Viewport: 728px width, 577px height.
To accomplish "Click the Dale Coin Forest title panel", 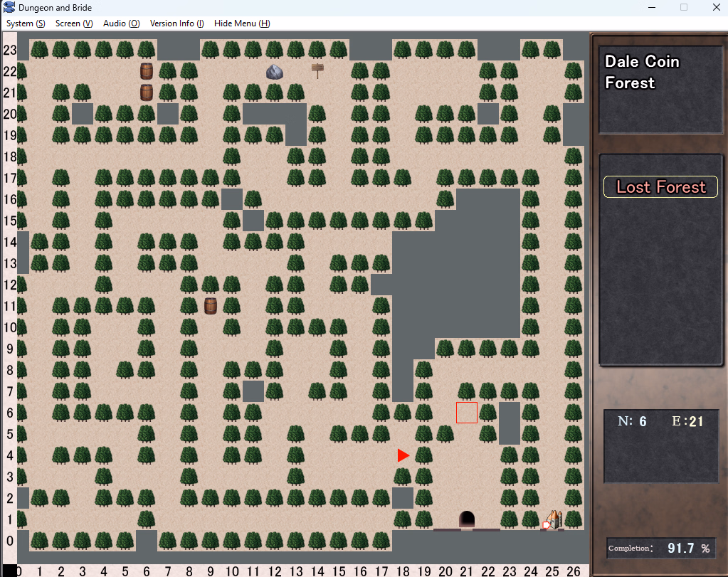I will click(x=660, y=90).
